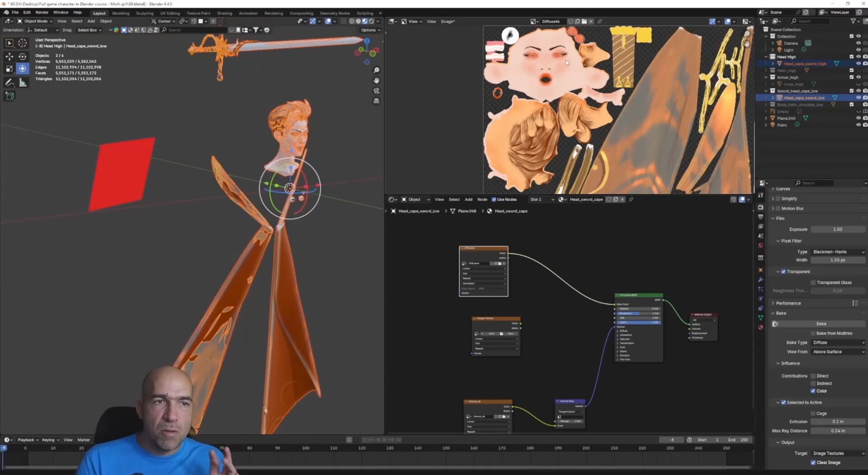Open the Tool properties tab icon
868x475 pixels.
(761, 195)
